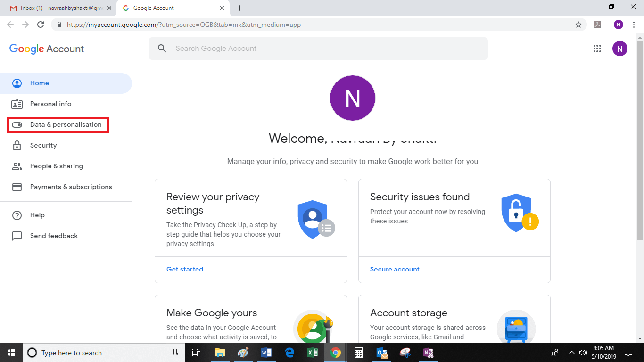Open the Windows notification center
The width and height of the screenshot is (644, 362).
[628, 353]
